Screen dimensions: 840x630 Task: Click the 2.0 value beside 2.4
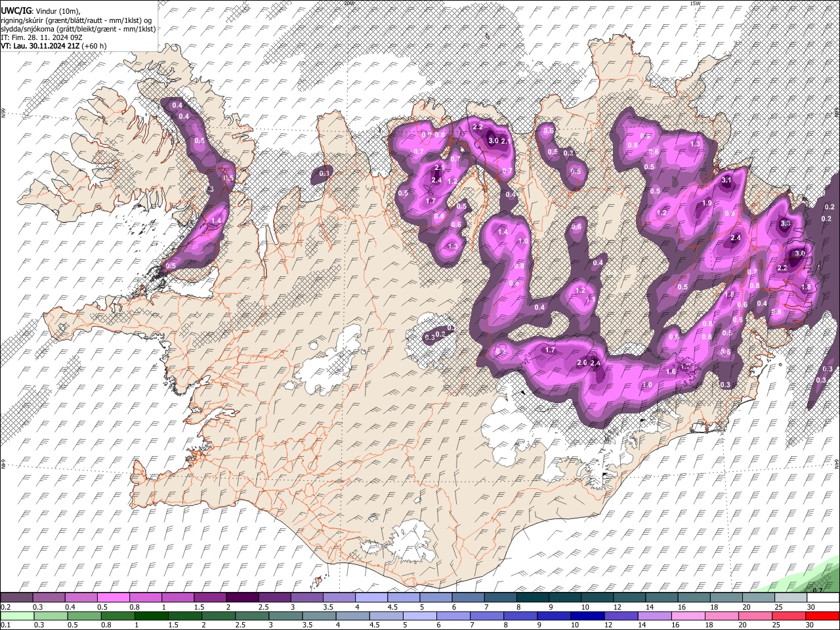(581, 363)
